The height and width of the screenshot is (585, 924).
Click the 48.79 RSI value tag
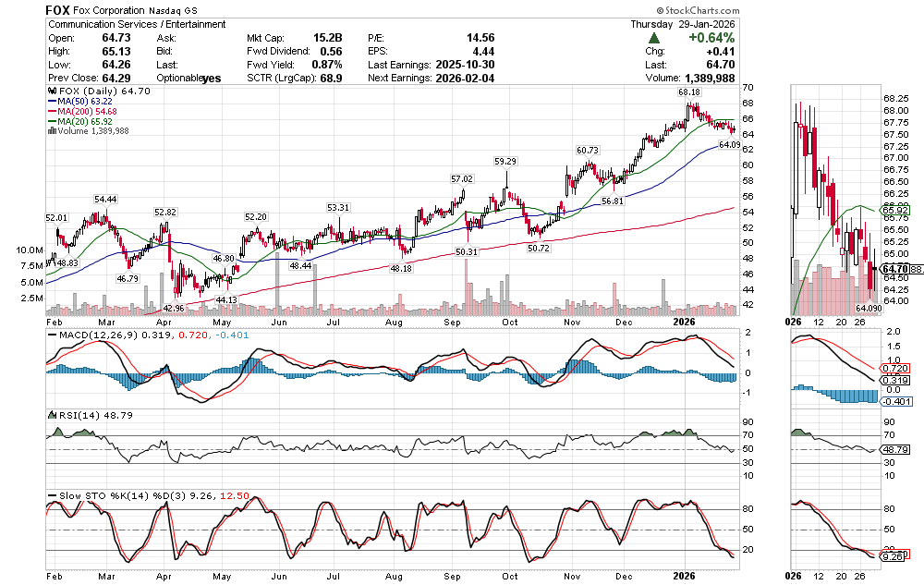(x=897, y=448)
